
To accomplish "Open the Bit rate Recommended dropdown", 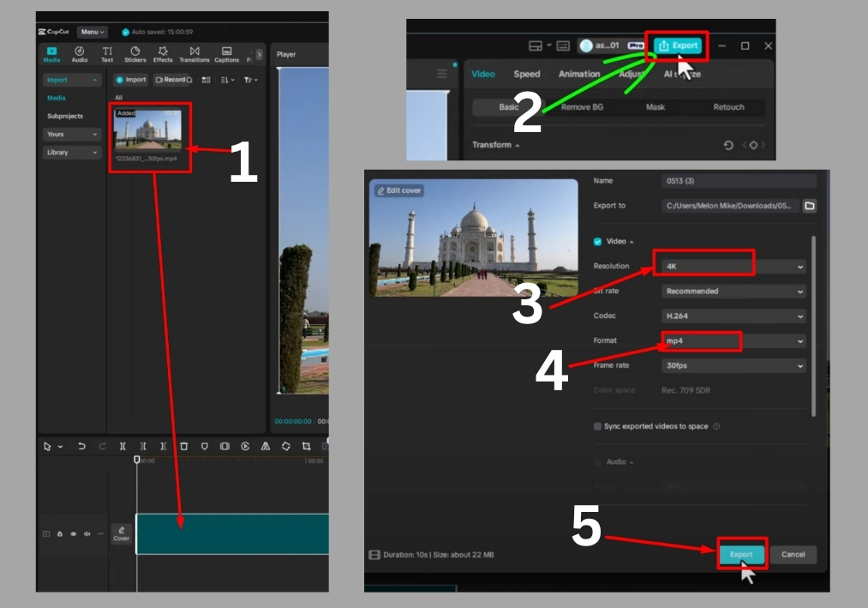I will pyautogui.click(x=733, y=291).
